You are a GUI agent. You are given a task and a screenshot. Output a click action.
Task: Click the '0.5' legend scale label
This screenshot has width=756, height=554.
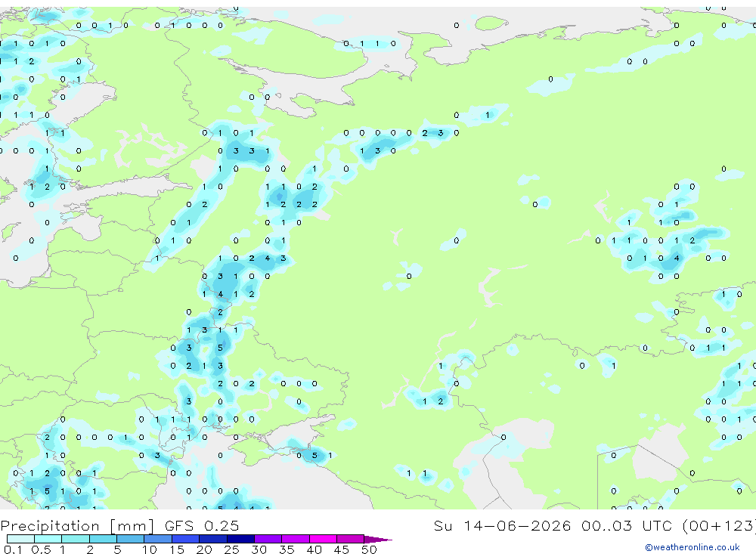click(41, 549)
